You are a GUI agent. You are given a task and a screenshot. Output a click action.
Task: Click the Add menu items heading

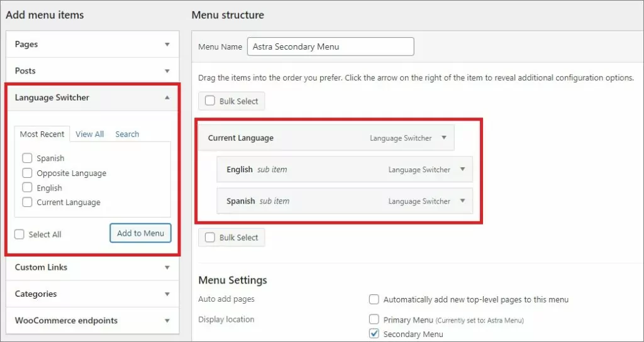[x=45, y=15]
